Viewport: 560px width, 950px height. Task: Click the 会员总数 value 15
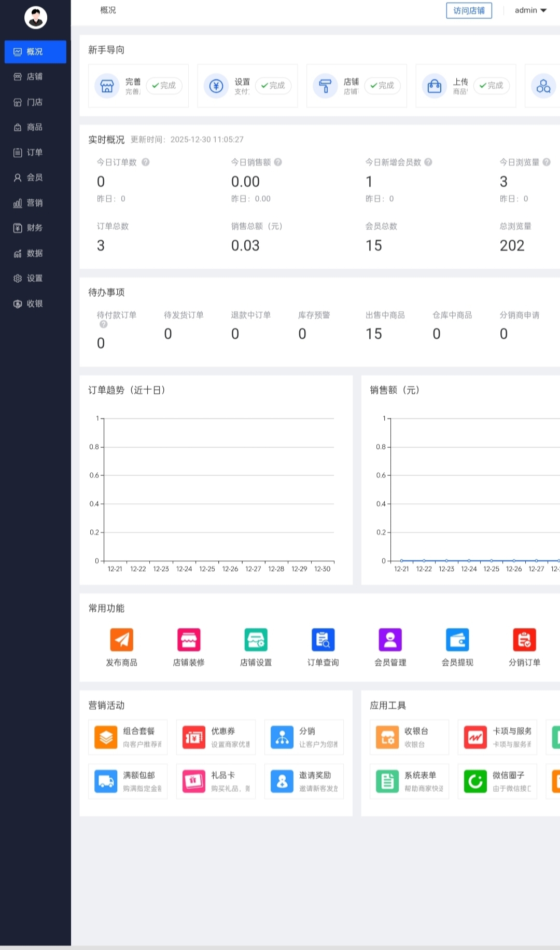pyautogui.click(x=374, y=245)
